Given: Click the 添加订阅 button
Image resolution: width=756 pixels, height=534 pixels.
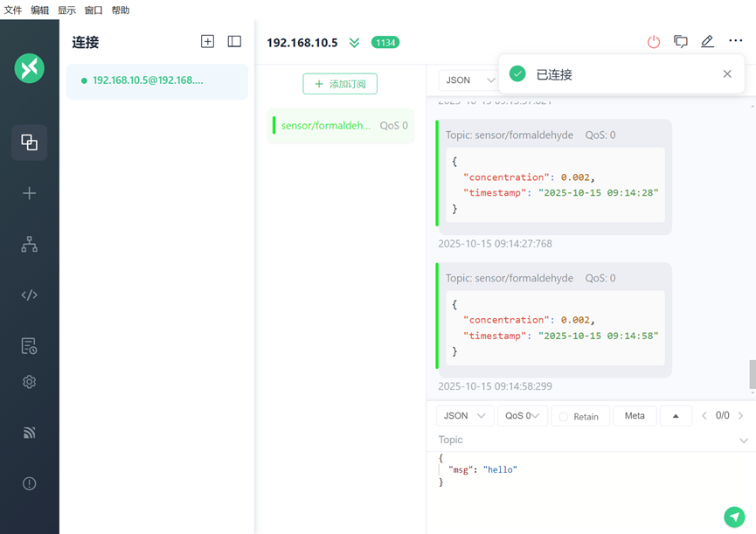Looking at the screenshot, I should point(340,84).
